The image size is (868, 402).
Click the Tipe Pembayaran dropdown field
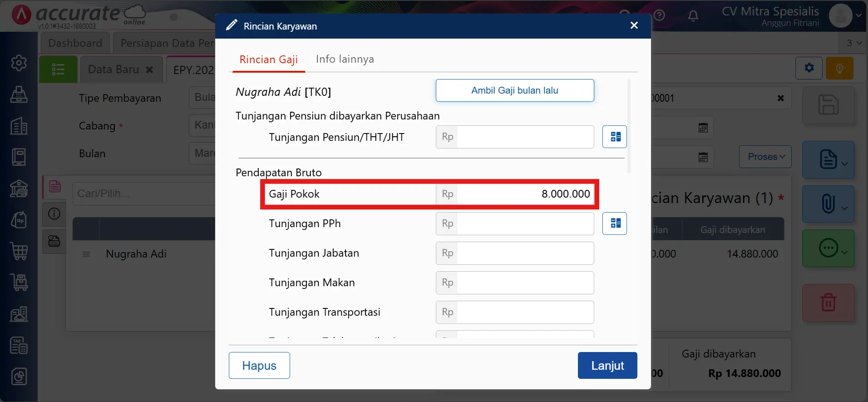(202, 98)
